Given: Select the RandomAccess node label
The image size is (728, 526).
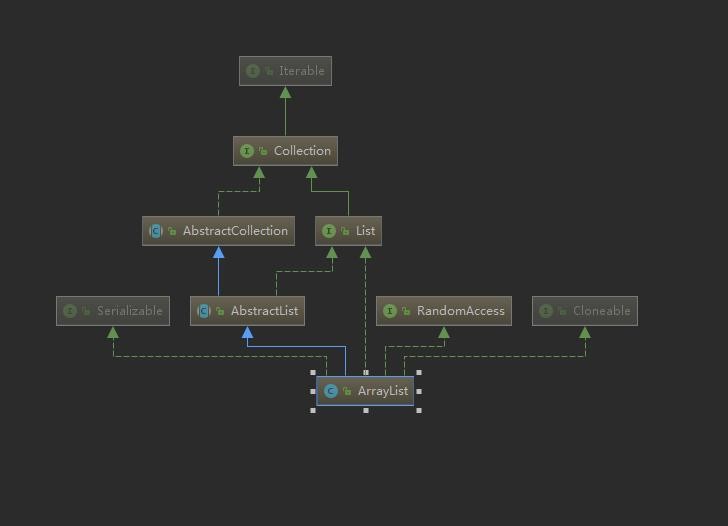Looking at the screenshot, I should coord(461,311).
